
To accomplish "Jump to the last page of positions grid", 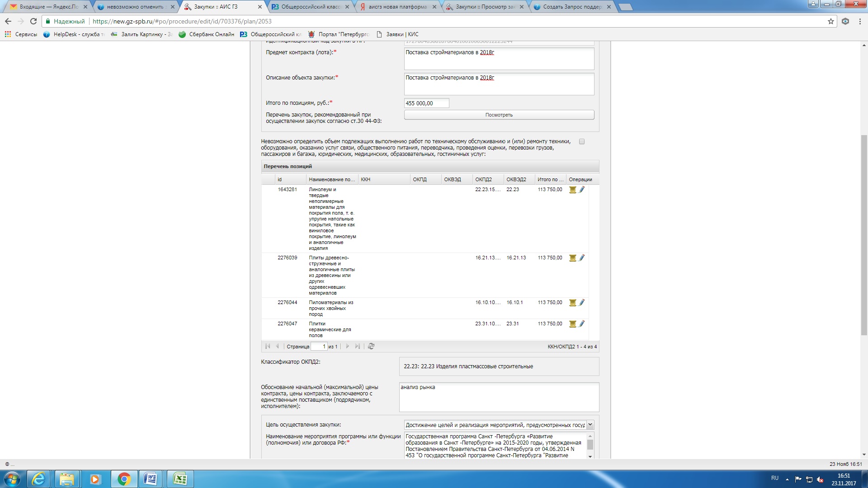I will [x=357, y=347].
